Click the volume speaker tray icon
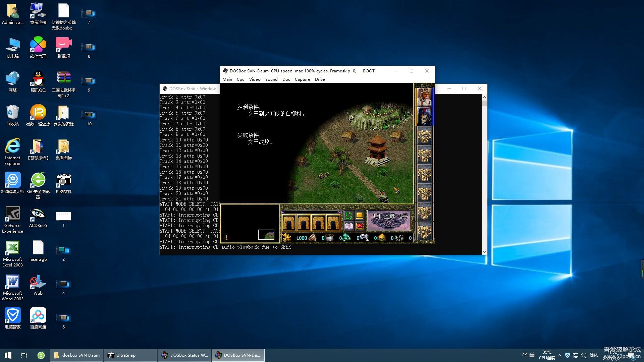This screenshot has width=644, height=362. [x=584, y=355]
